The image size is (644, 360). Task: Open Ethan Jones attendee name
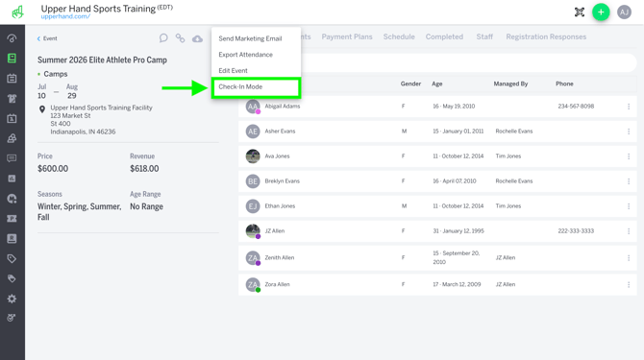pyautogui.click(x=280, y=206)
